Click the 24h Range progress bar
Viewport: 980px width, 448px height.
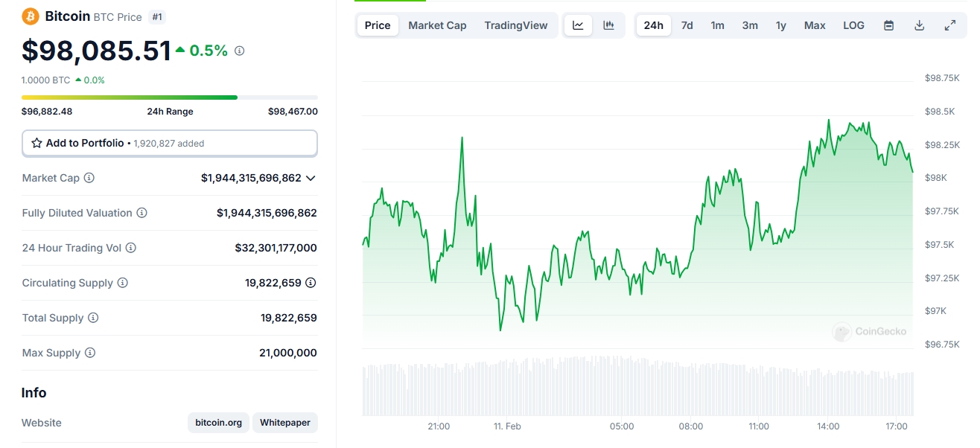(170, 97)
